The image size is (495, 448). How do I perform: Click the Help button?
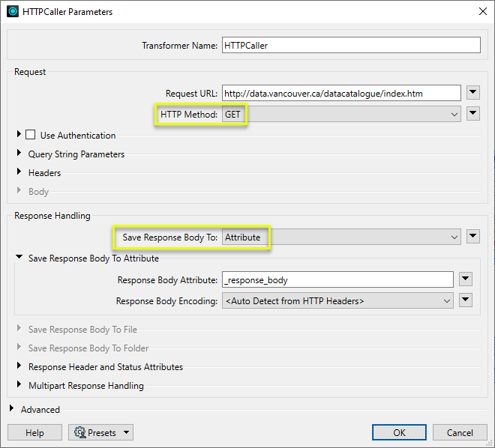pos(34,432)
